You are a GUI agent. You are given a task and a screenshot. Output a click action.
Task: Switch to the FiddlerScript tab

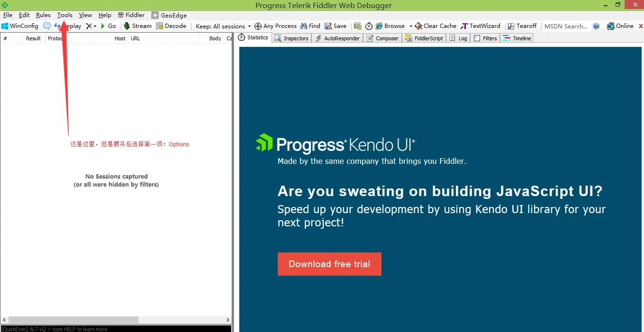click(424, 38)
